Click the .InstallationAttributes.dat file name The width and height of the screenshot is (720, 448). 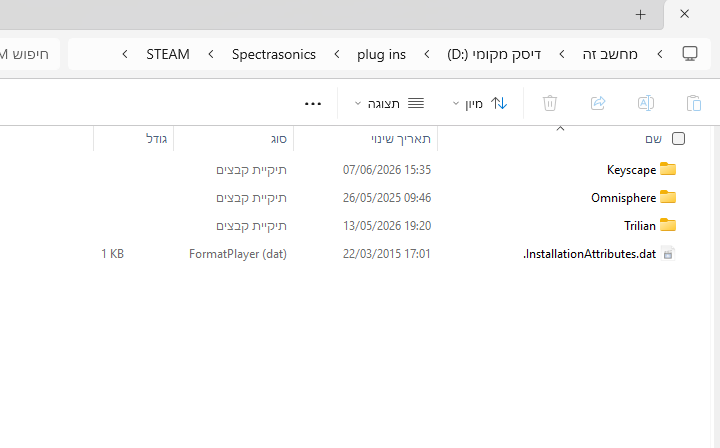pyautogui.click(x=590, y=254)
